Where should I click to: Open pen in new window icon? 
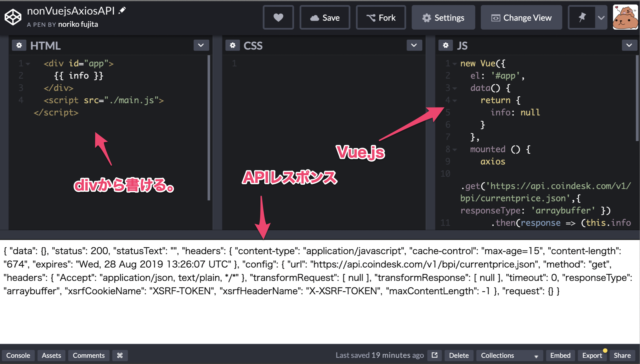pyautogui.click(x=434, y=355)
